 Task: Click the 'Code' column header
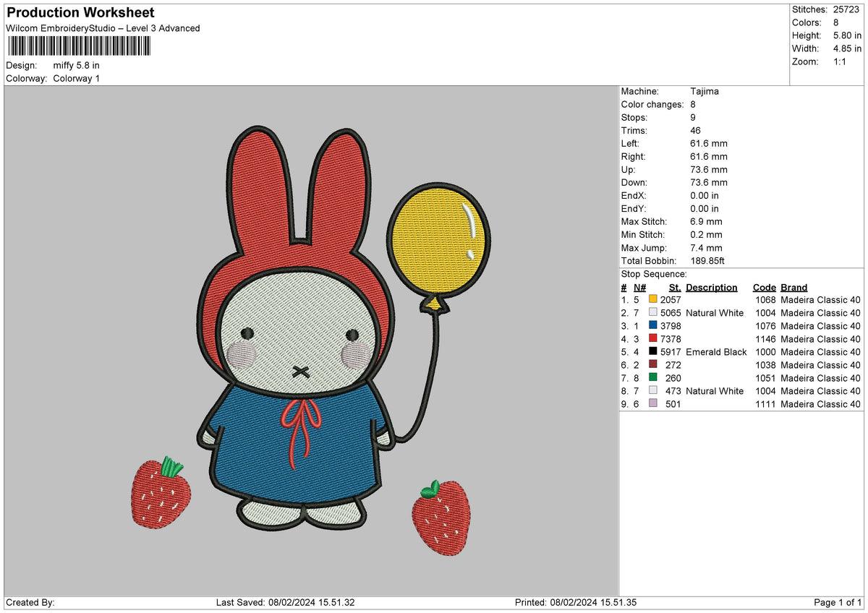pos(764,288)
